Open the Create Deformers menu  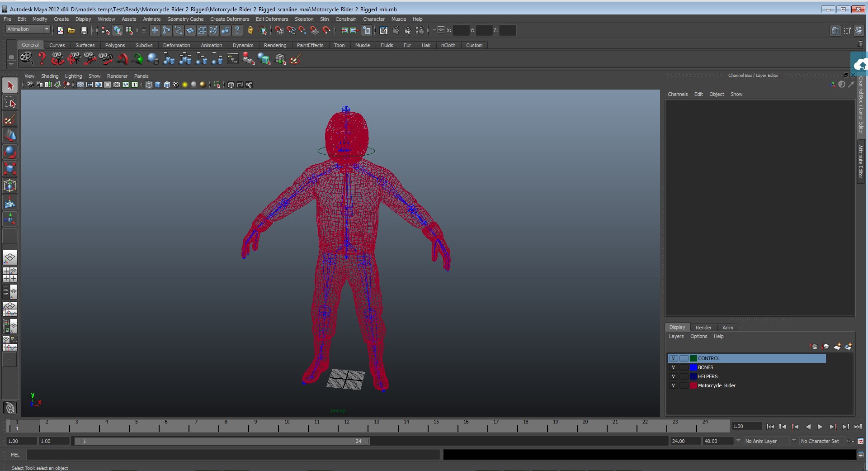pos(230,19)
